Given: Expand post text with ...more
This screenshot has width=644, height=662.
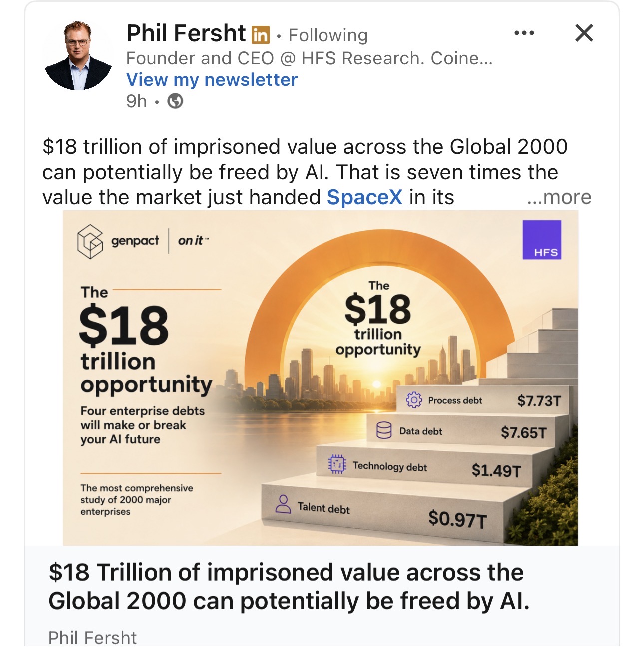Looking at the screenshot, I should [x=559, y=197].
